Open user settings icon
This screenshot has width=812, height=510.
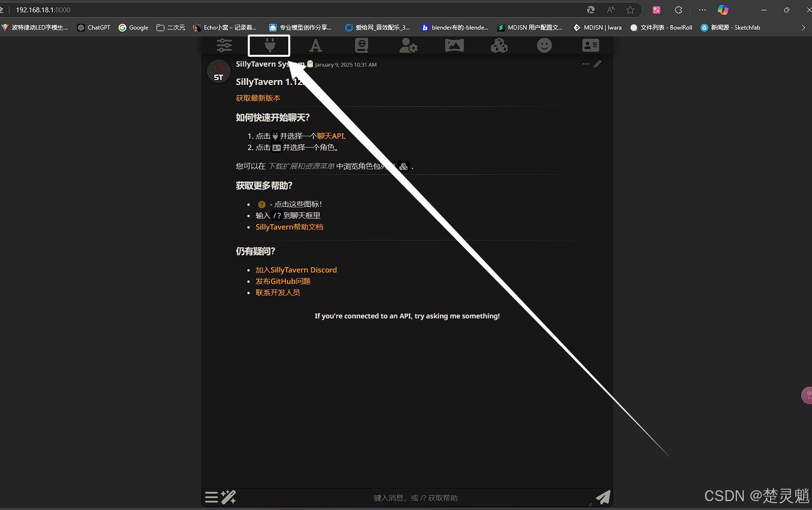(408, 45)
